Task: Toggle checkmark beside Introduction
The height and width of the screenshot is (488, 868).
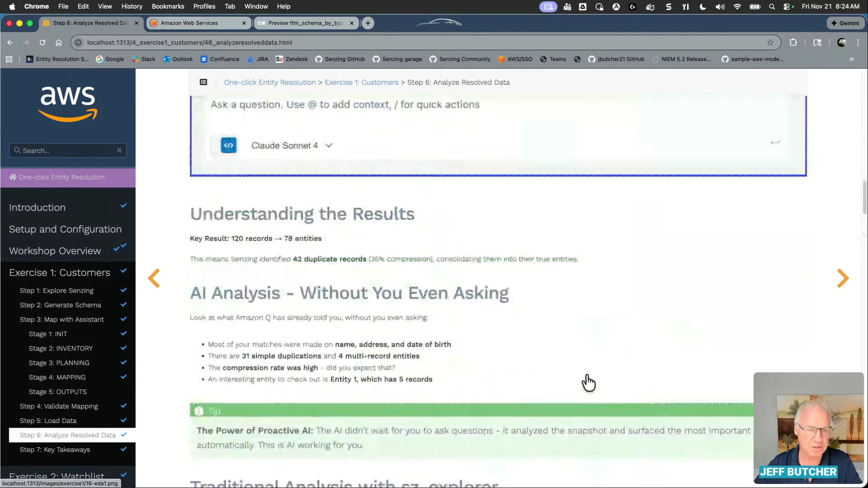Action: [123, 206]
